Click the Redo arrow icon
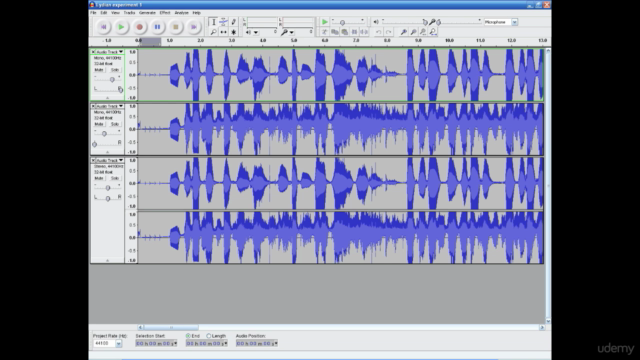The width and height of the screenshot is (640, 360). (389, 32)
